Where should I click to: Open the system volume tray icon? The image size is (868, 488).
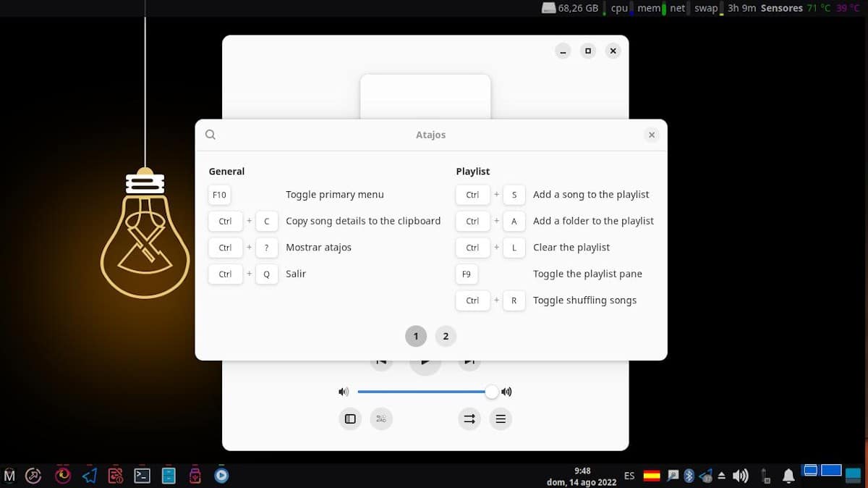point(740,476)
